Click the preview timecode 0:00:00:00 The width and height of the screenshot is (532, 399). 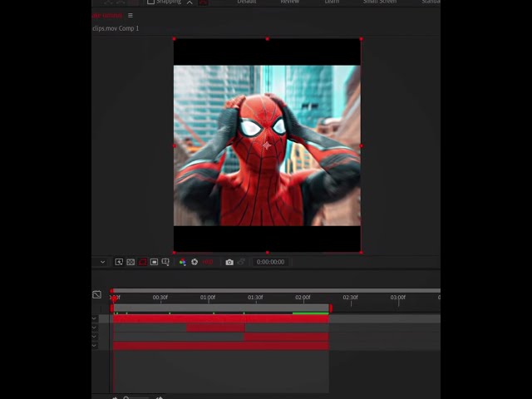(270, 262)
